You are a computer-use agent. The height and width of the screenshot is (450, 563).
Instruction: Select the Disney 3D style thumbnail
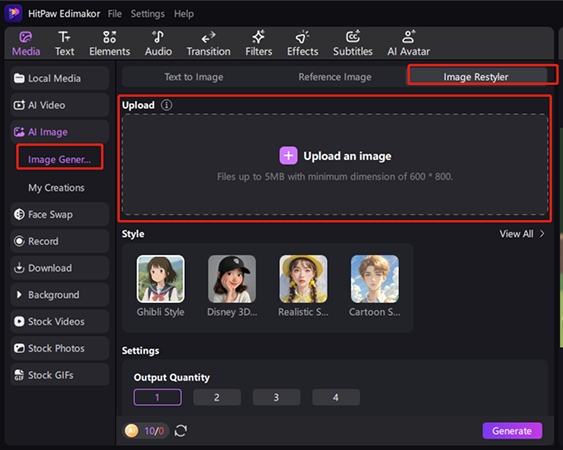coord(232,279)
